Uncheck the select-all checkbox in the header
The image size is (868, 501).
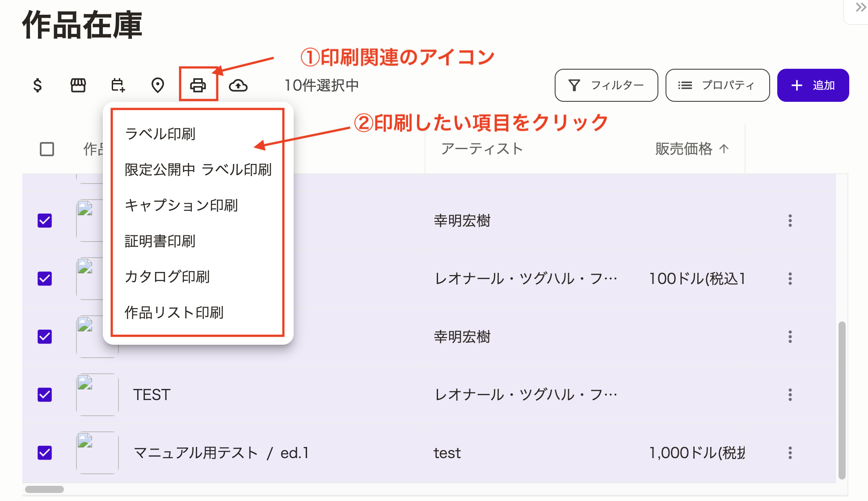coord(46,149)
